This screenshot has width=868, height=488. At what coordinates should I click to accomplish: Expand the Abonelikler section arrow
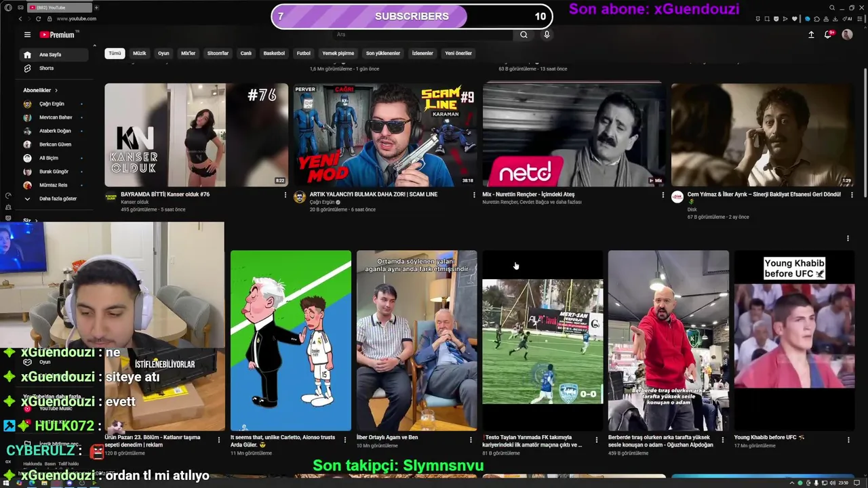click(x=56, y=90)
